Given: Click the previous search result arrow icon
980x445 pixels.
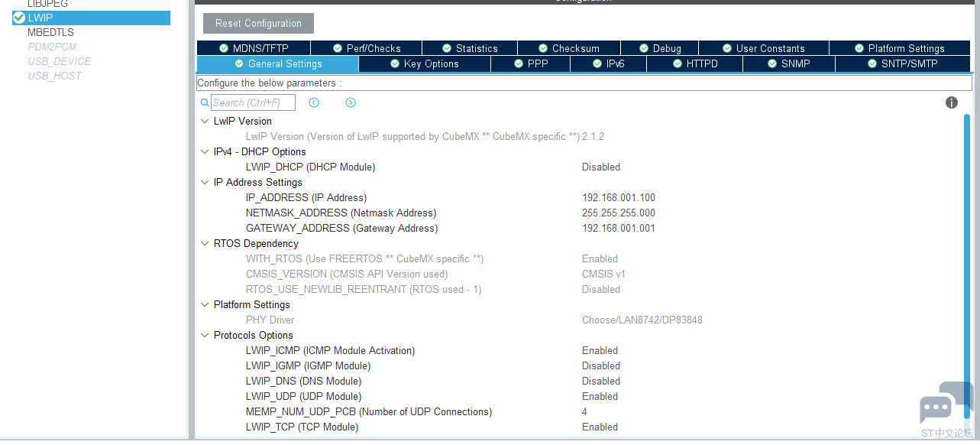Looking at the screenshot, I should pyautogui.click(x=314, y=102).
